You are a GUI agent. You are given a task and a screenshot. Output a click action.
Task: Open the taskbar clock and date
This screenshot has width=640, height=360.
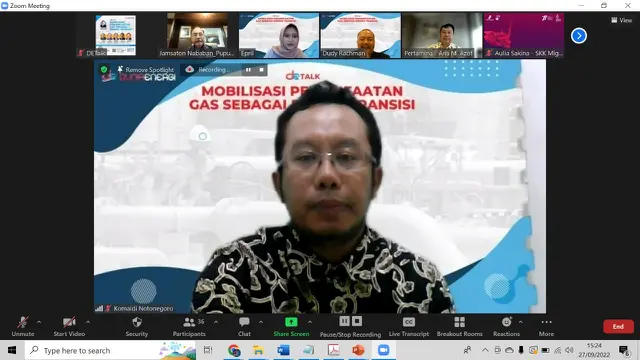(x=594, y=350)
